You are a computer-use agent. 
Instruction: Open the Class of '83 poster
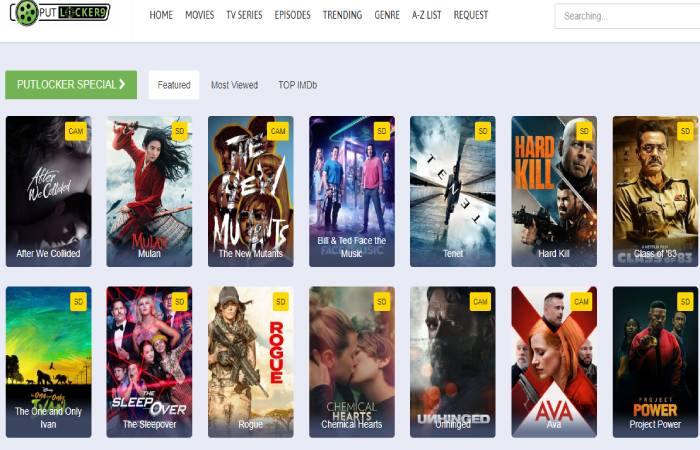click(655, 192)
